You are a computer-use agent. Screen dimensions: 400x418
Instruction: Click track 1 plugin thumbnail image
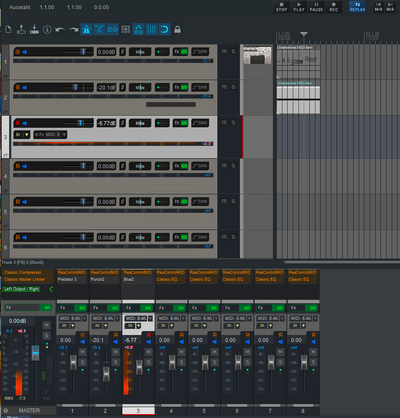(257, 55)
